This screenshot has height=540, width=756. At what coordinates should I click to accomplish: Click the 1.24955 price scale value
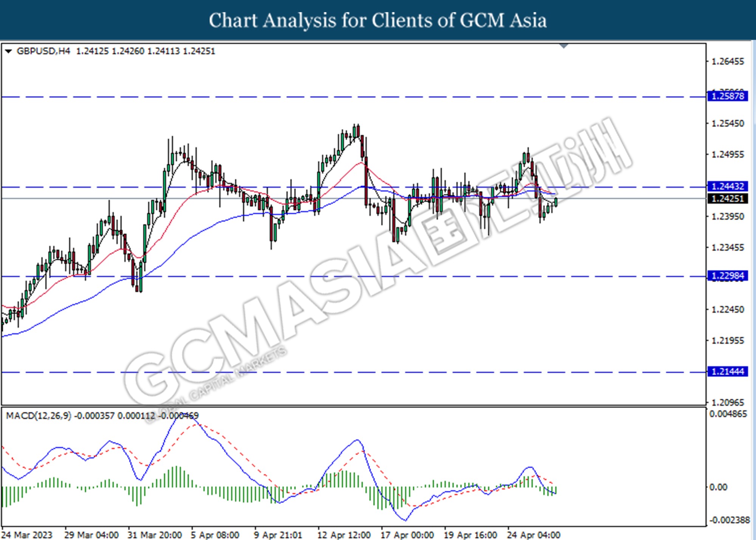[x=728, y=154]
